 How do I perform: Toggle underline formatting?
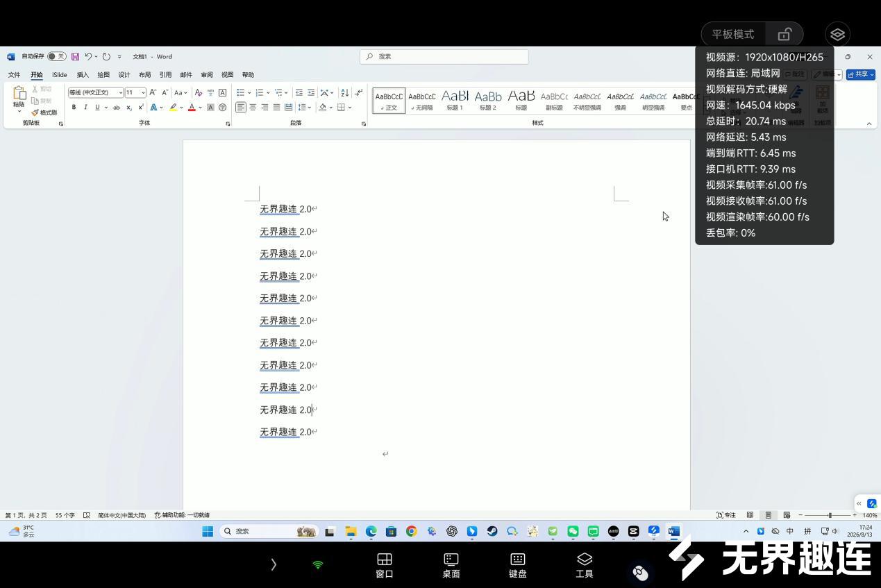[x=97, y=108]
